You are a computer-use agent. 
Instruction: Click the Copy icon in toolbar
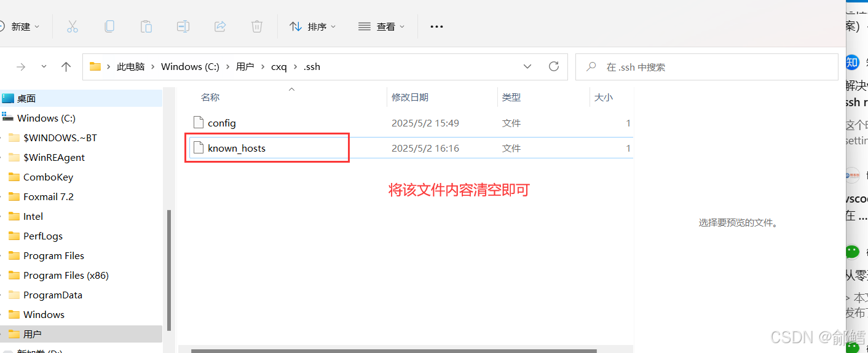[109, 26]
